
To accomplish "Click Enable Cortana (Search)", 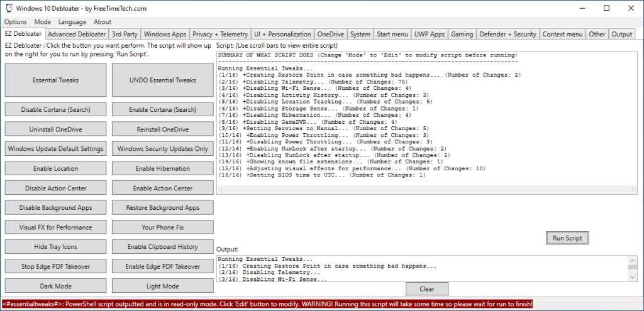I will (163, 109).
